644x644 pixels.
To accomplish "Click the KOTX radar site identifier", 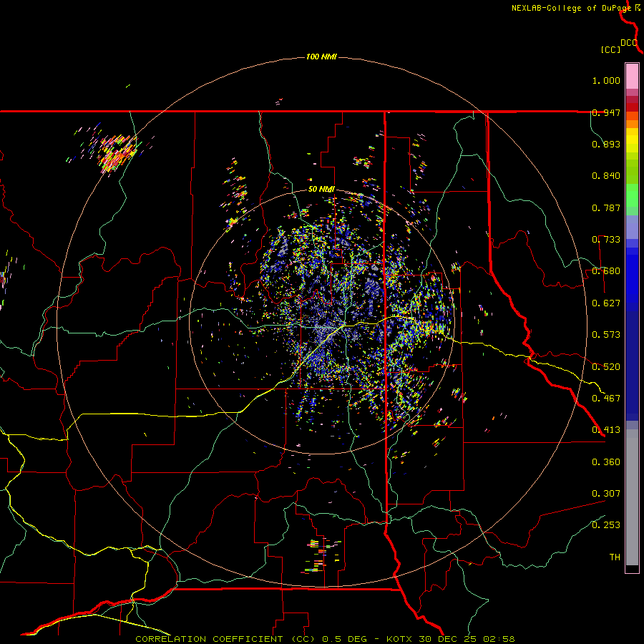I will click(x=399, y=639).
